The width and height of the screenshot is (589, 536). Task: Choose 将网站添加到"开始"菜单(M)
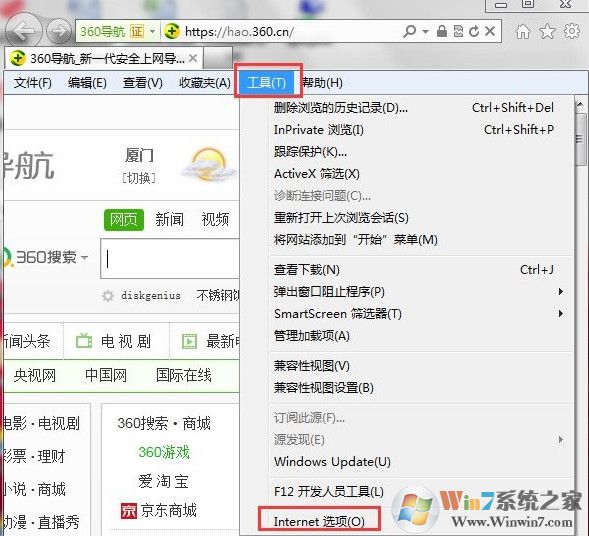(x=407, y=240)
